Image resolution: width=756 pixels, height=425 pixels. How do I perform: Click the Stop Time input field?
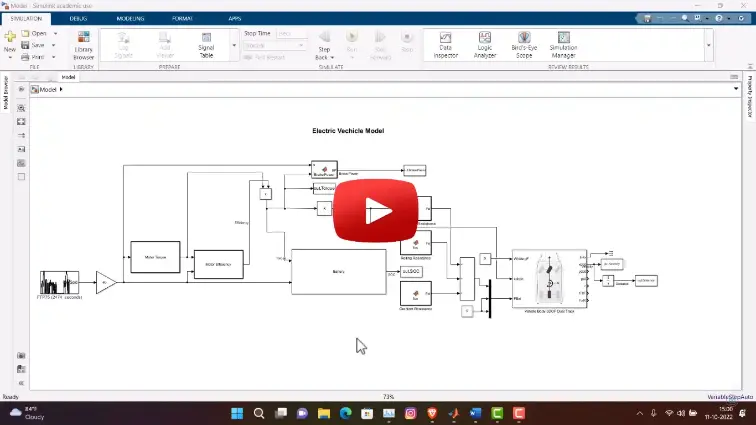(x=291, y=33)
